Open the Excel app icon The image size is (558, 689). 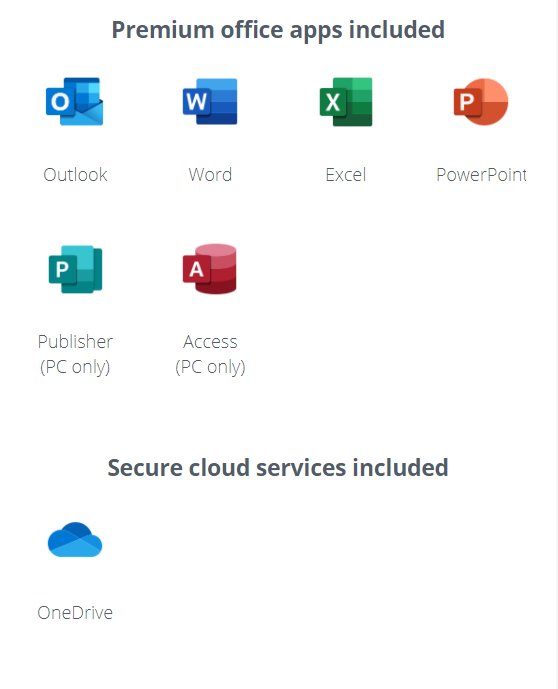pos(346,102)
